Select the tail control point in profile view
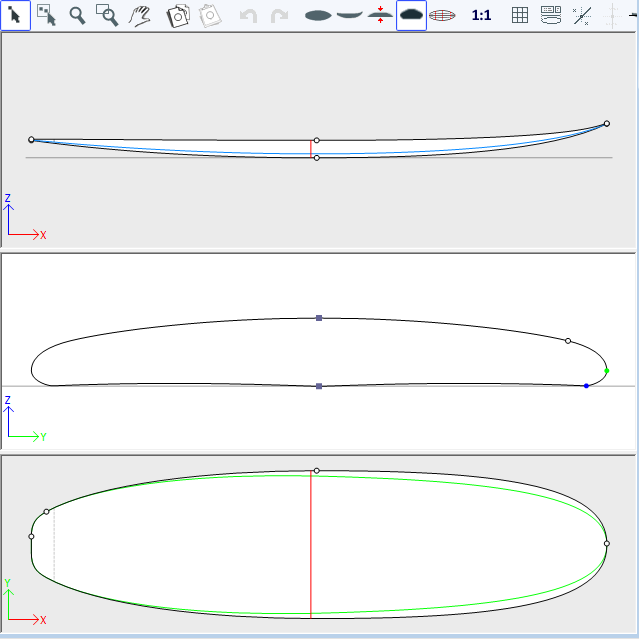The width and height of the screenshot is (639, 639). [x=31, y=140]
